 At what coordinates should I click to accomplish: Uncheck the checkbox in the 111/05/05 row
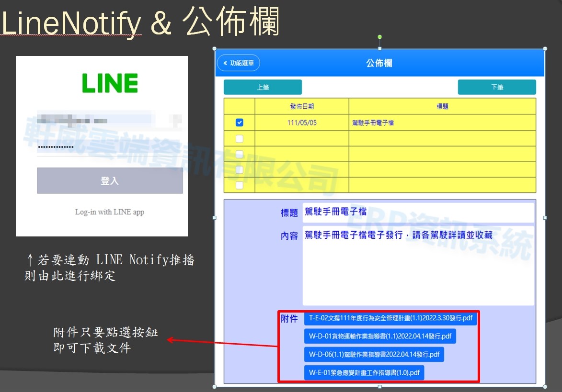coord(240,123)
